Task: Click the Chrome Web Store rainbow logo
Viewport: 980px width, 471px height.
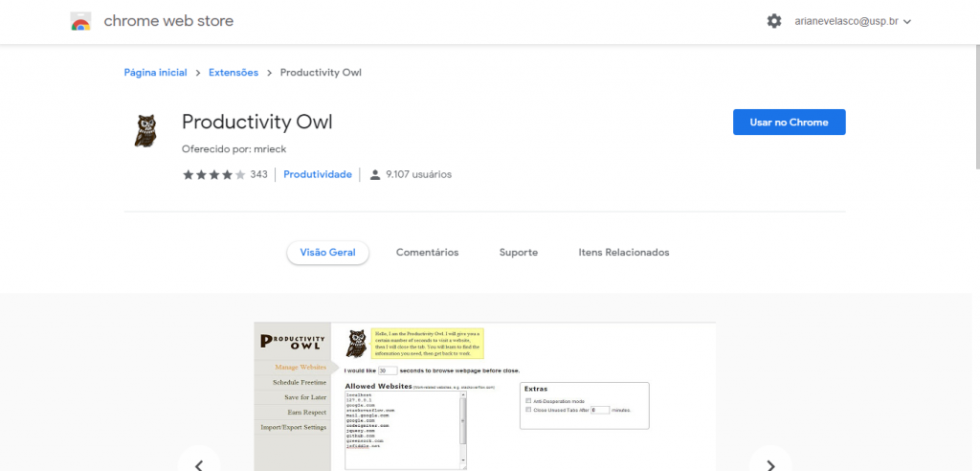Action: click(80, 21)
